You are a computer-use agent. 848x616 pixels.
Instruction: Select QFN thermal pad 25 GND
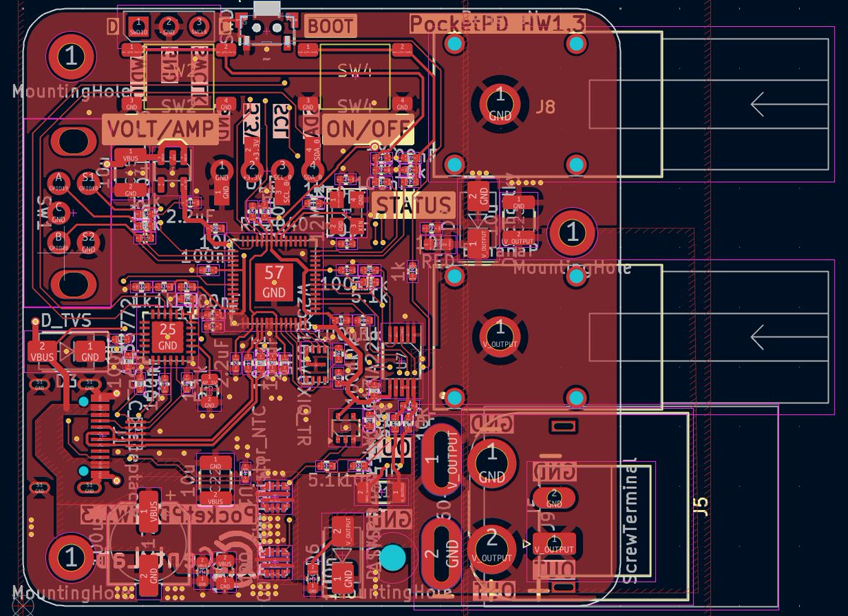[167, 337]
